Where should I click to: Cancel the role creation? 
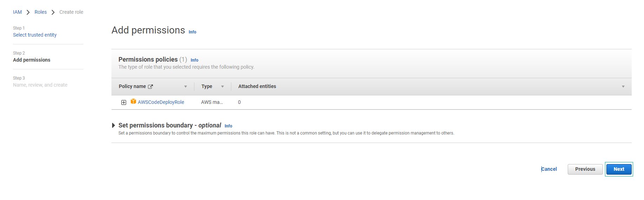[x=549, y=169]
